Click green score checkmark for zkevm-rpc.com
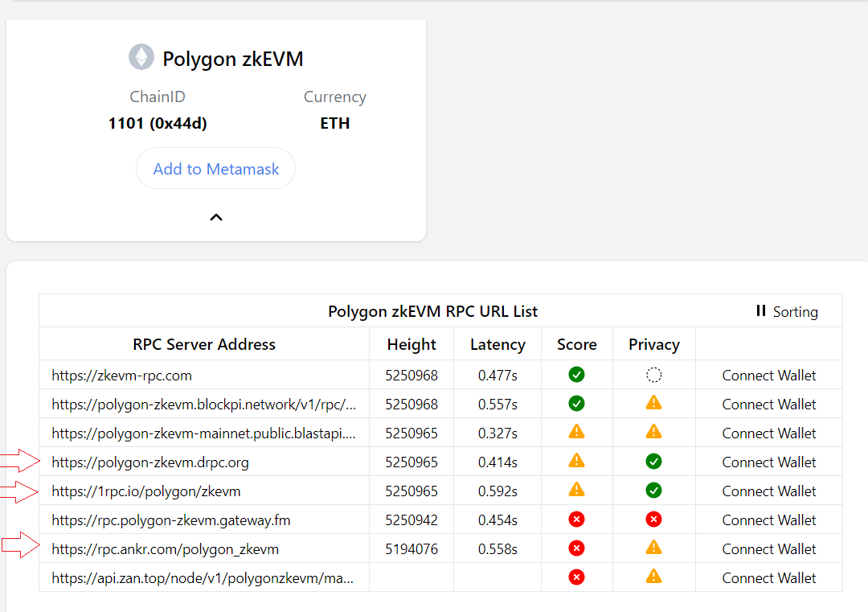 click(576, 375)
